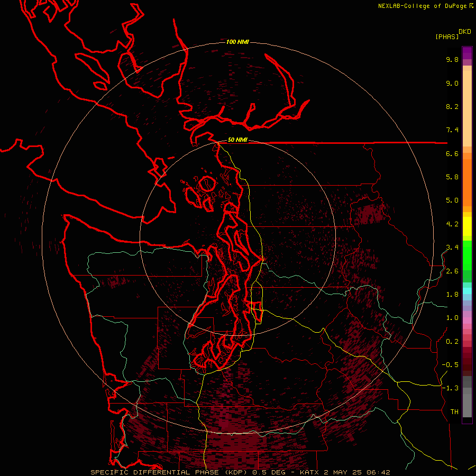476x476 pixels.
Task: Select the 9.8 scale value
Action: pyautogui.click(x=452, y=59)
